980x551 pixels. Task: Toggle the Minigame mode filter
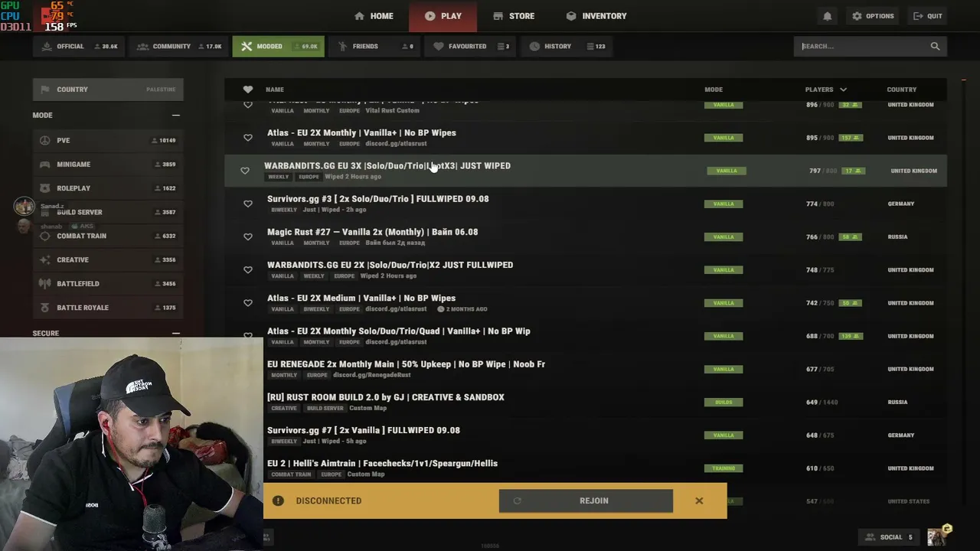tap(108, 165)
